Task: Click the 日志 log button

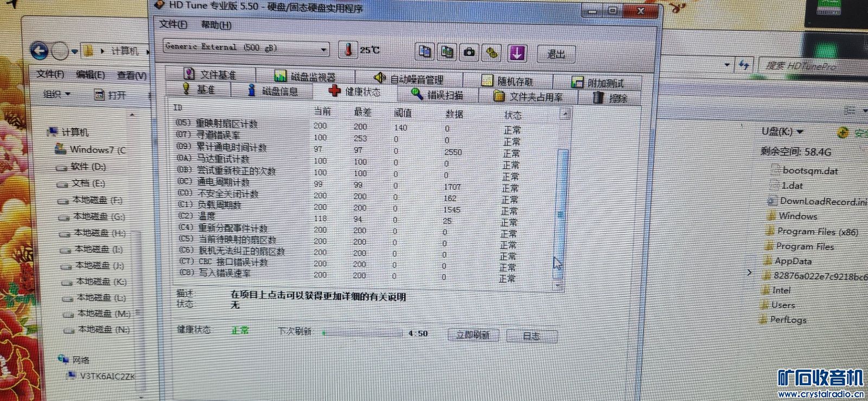Action: 532,336
